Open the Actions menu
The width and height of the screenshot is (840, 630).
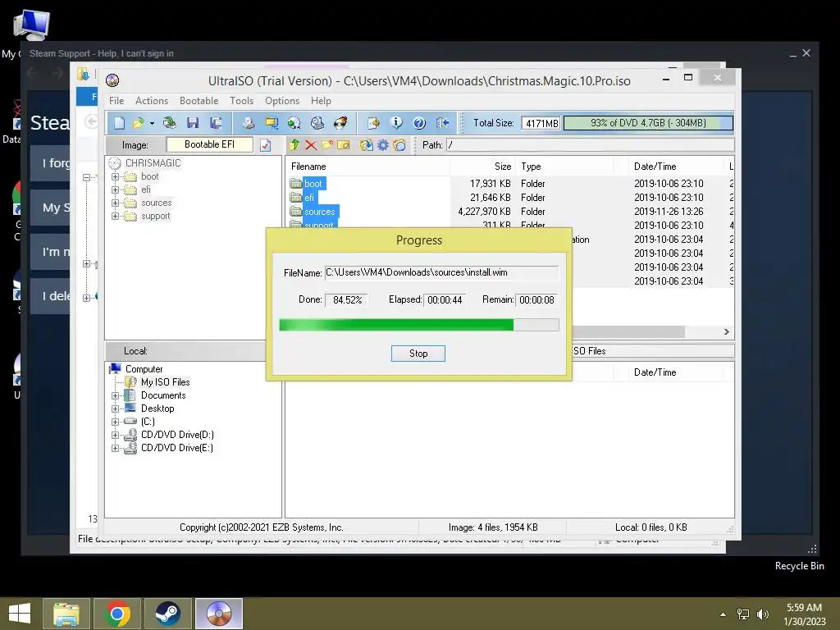[152, 101]
